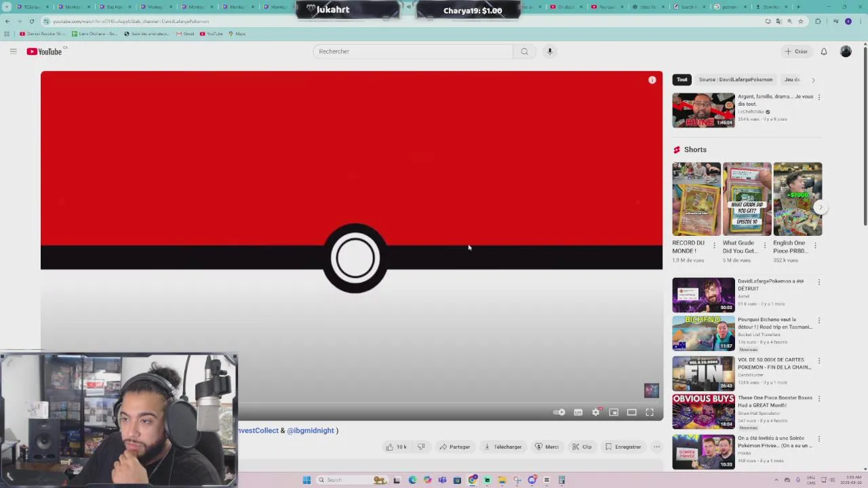
Task: Open Argent, famille, drama video thumbnail
Action: [x=703, y=110]
